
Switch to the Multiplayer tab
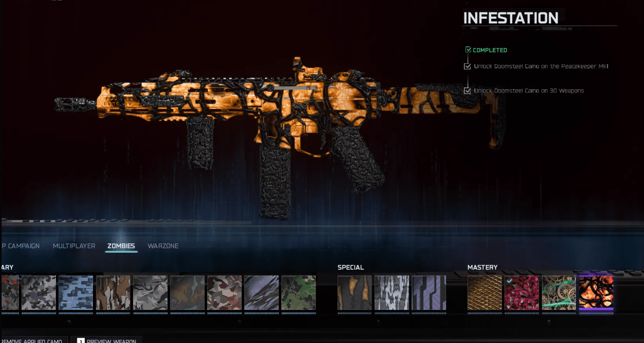pos(74,246)
